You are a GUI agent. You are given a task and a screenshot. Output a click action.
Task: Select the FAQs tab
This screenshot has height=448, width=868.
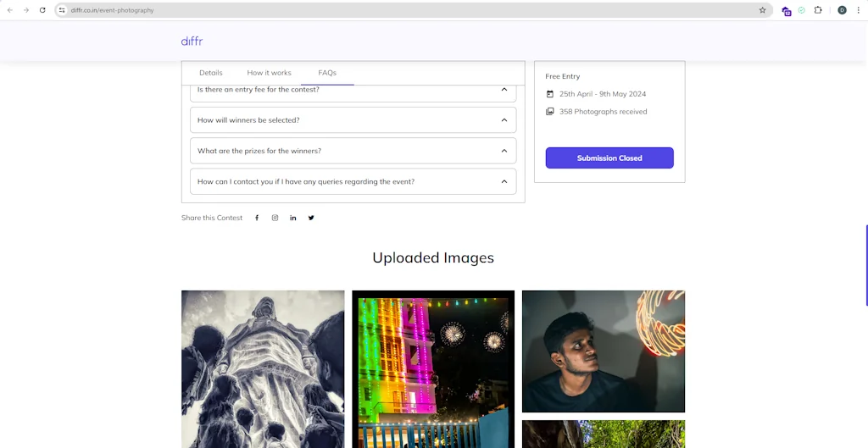point(327,73)
